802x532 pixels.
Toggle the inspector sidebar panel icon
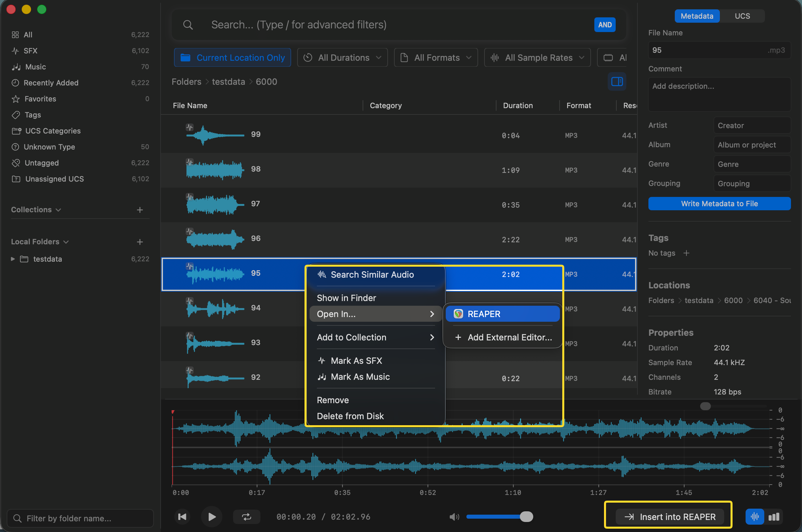coord(617,81)
